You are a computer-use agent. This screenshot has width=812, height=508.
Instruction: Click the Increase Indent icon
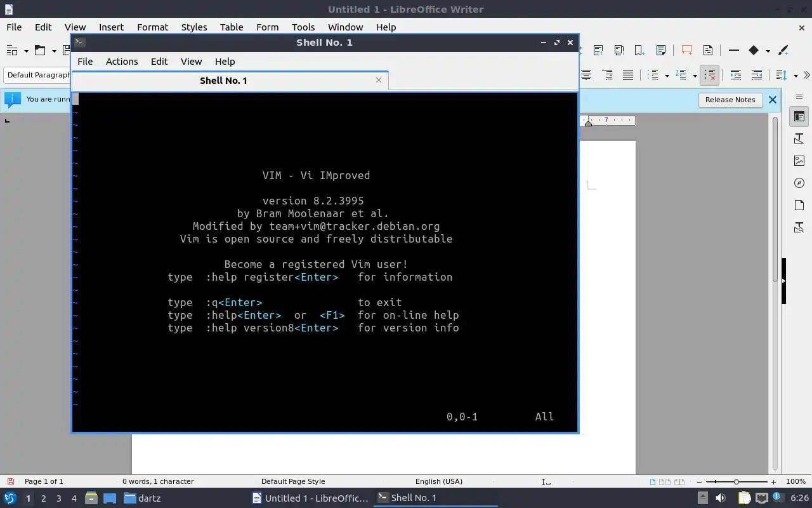click(736, 75)
